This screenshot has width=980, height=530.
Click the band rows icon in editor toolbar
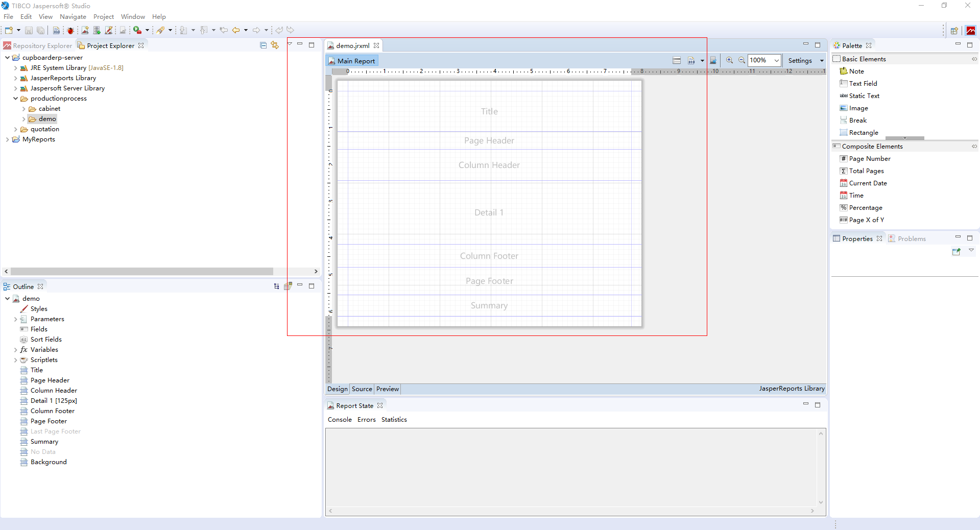pos(677,60)
